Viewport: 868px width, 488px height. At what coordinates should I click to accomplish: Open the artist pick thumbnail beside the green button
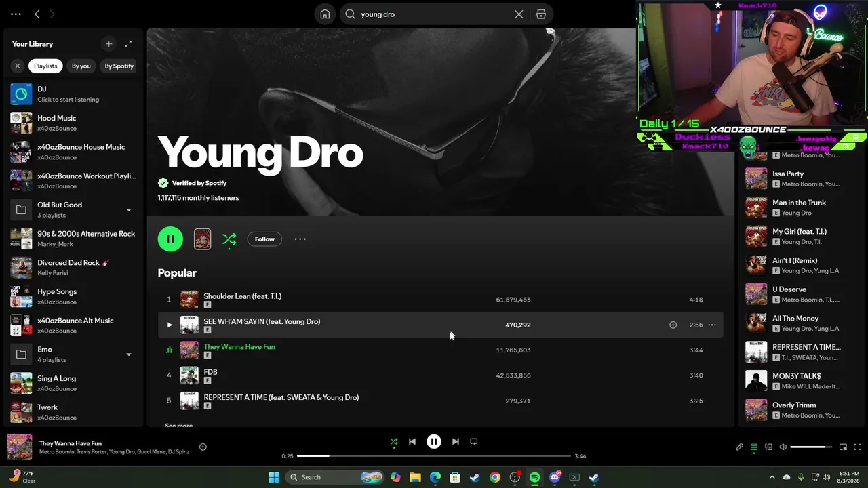tap(202, 239)
